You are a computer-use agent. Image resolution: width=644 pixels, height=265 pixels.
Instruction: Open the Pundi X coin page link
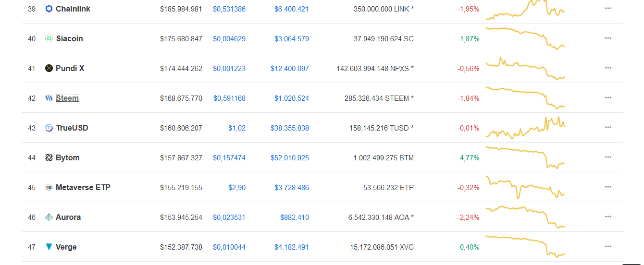[70, 68]
